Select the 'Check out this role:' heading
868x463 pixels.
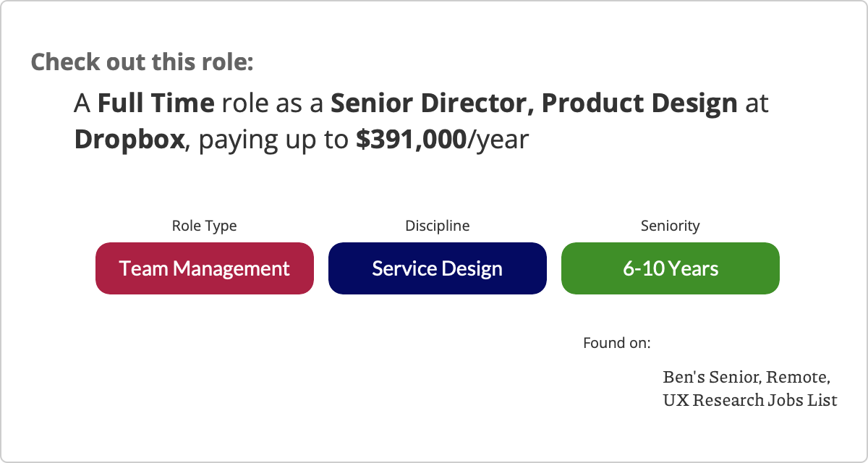142,61
